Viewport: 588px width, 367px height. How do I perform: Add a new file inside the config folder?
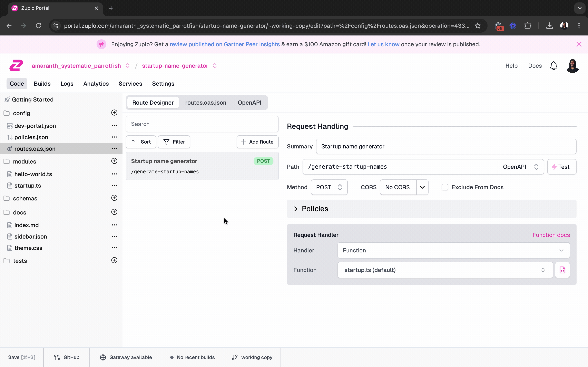tap(114, 112)
